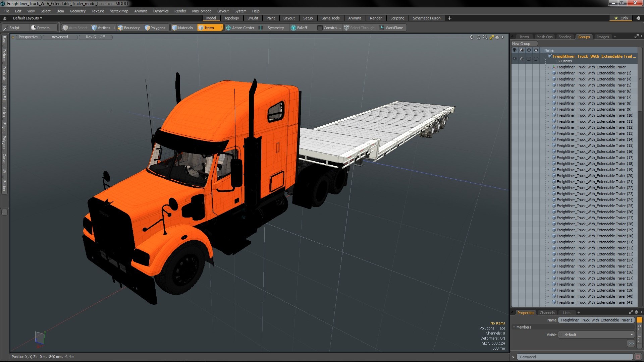Open the layout settings gear at top right
644x362 pixels.
click(638, 18)
